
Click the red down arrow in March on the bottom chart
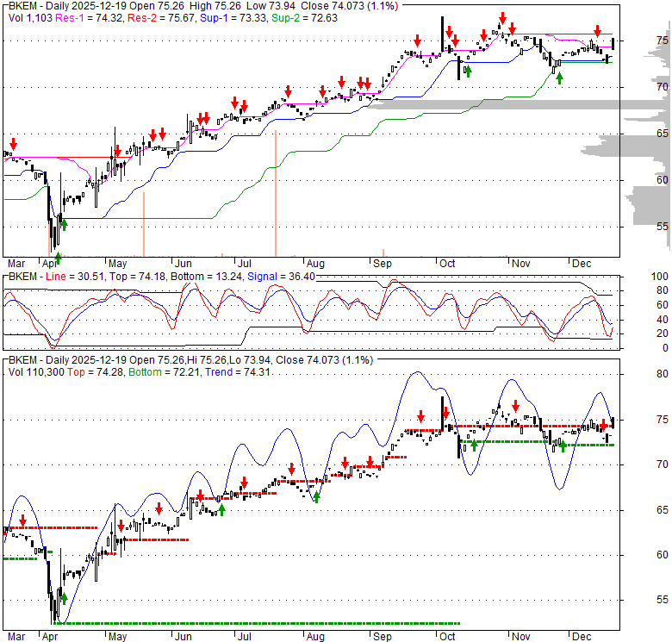22,521
